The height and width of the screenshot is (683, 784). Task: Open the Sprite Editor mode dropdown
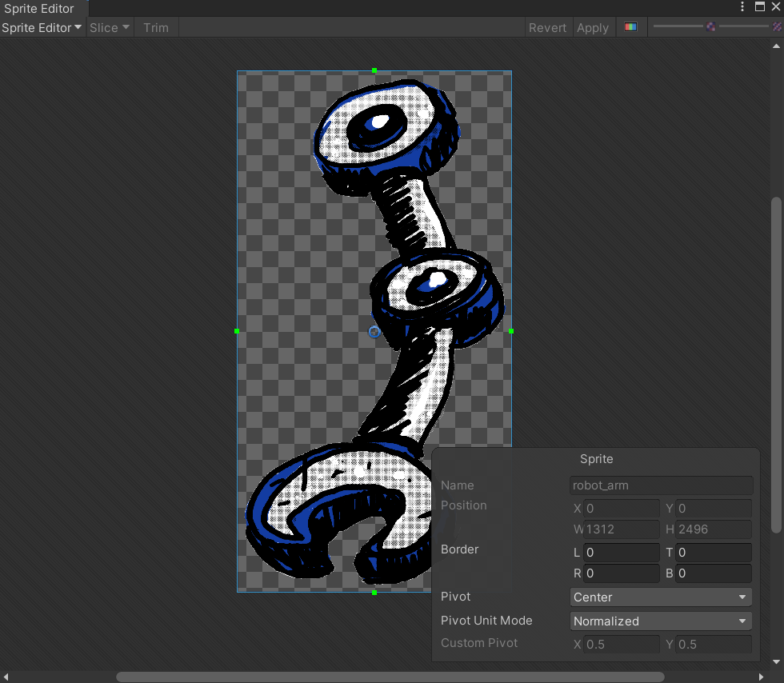click(42, 27)
